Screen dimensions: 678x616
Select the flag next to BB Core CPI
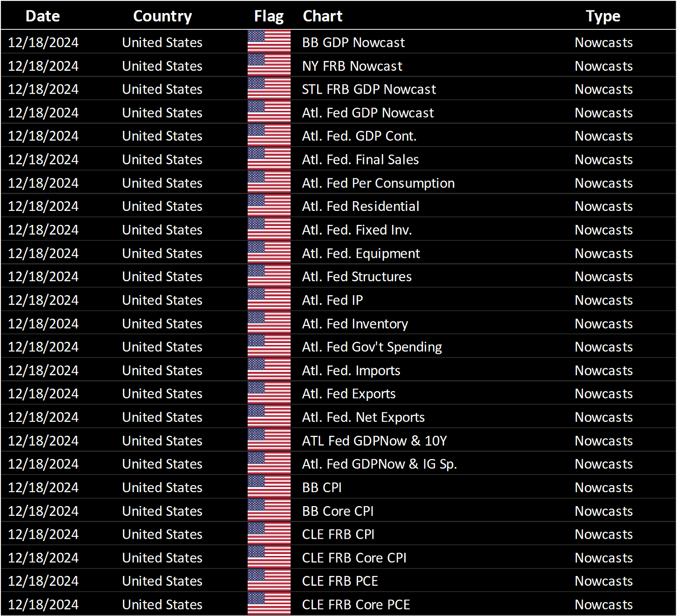[269, 510]
